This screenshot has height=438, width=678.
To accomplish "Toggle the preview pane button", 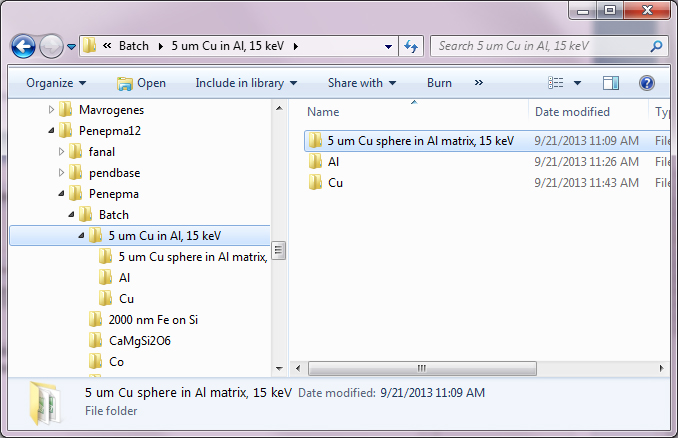I will point(611,83).
